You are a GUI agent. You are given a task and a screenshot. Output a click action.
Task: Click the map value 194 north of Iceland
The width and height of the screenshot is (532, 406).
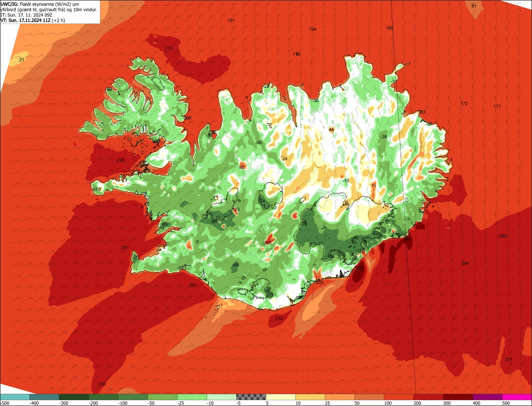[313, 29]
